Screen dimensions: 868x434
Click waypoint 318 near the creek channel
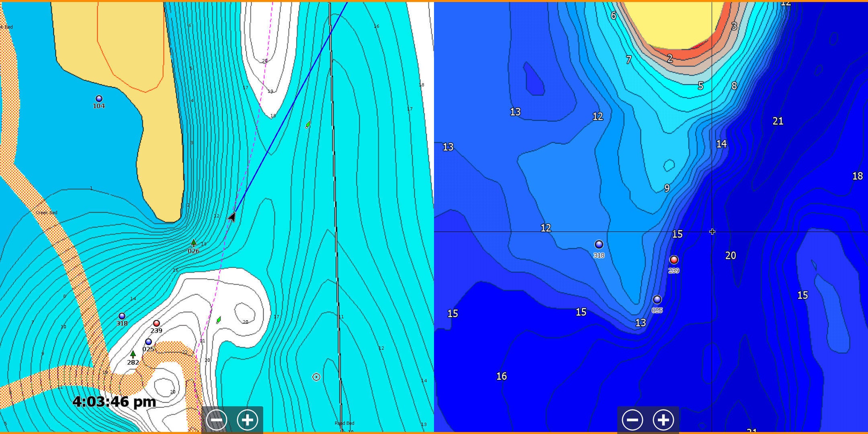[x=122, y=317]
